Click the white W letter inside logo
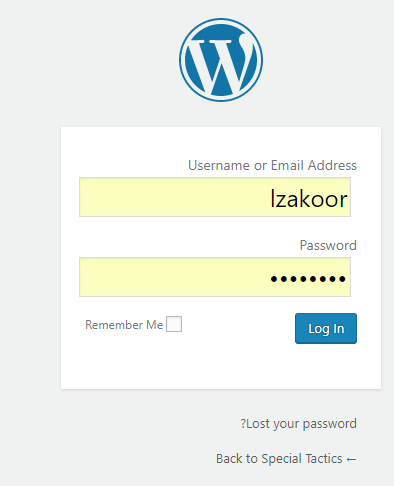This screenshot has width=394, height=486. point(221,63)
